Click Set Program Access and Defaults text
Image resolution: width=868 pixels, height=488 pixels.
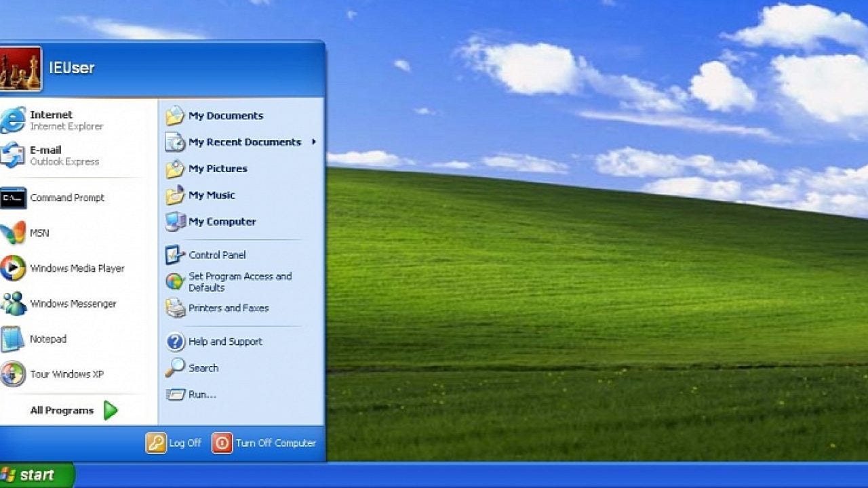point(240,282)
